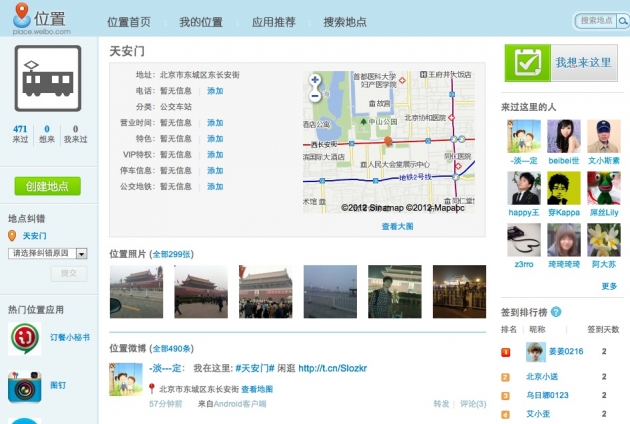The height and width of the screenshot is (424, 630).
Task: Click the 琦琦琦琦 username
Action: (x=564, y=264)
